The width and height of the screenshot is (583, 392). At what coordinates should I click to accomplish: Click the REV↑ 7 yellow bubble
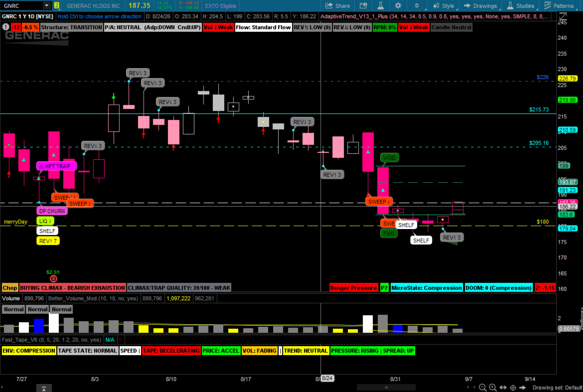(x=48, y=241)
